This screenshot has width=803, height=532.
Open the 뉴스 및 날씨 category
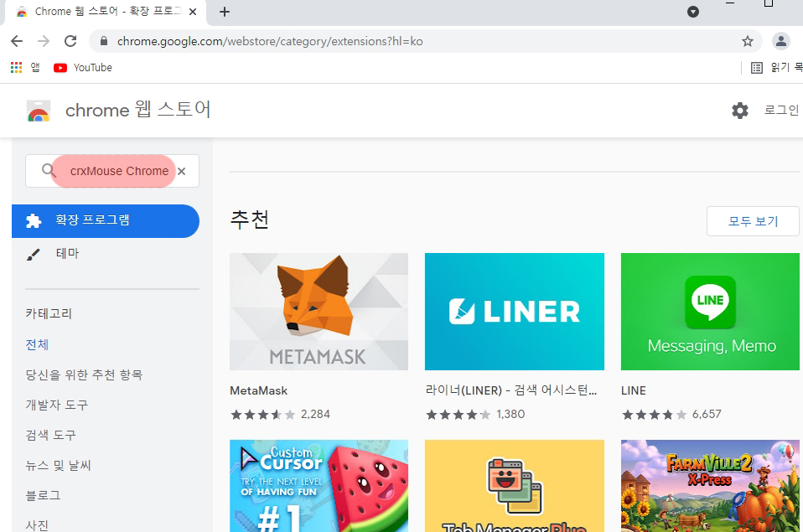pos(58,466)
